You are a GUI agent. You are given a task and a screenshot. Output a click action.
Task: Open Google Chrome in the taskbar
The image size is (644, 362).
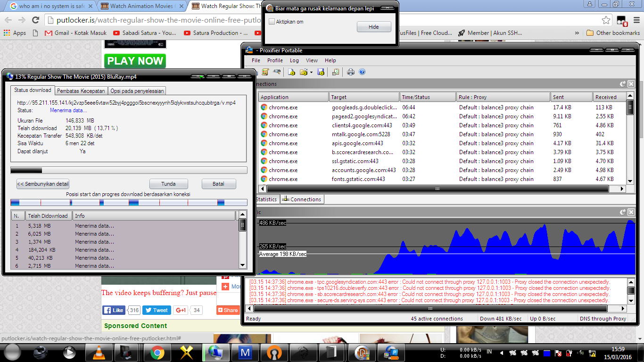(x=157, y=353)
